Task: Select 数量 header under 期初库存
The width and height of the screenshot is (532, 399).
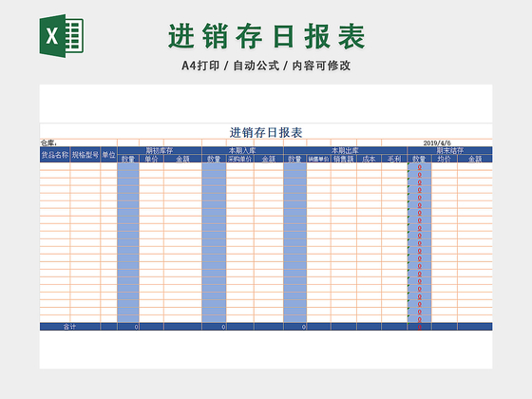Action: coord(128,159)
